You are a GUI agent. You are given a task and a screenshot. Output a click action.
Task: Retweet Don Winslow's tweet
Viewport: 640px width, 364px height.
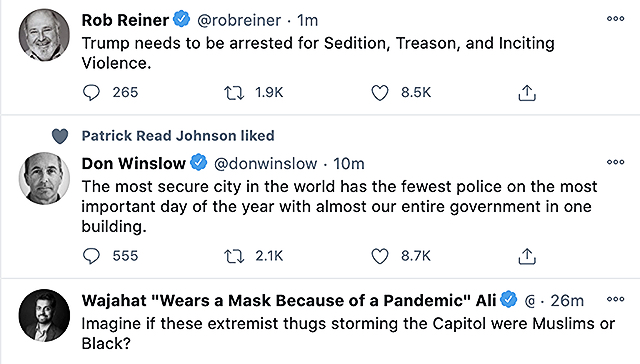click(x=234, y=256)
